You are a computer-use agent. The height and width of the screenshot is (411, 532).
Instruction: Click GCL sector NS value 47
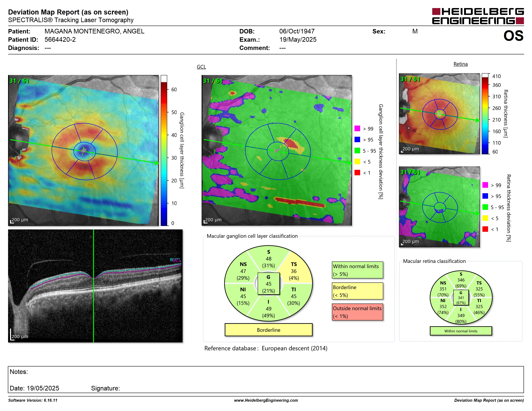(243, 271)
